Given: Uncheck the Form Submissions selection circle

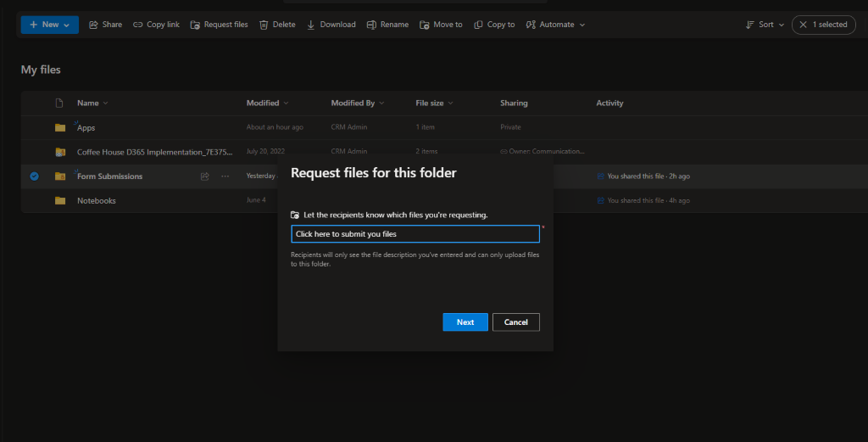Looking at the screenshot, I should pyautogui.click(x=34, y=176).
